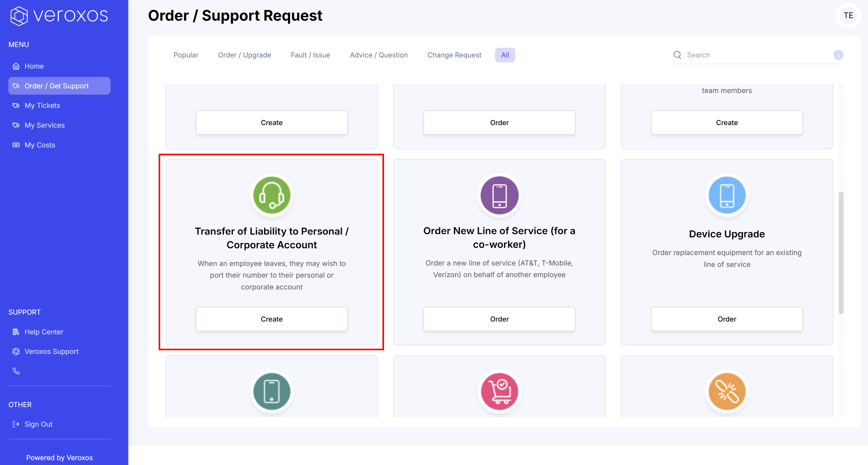This screenshot has height=465, width=868.
Task: Click the purple phone New Line icon
Action: (x=499, y=195)
